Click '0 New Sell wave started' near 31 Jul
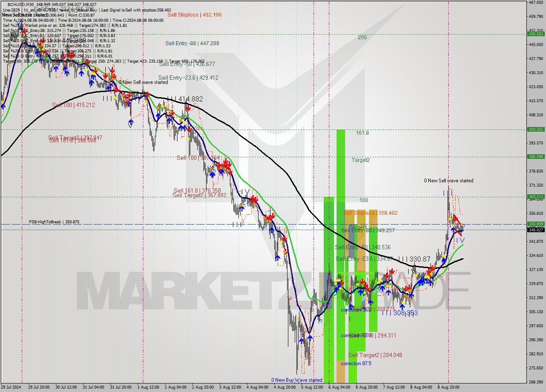Viewport: 546px width, 392px height. coord(143,82)
